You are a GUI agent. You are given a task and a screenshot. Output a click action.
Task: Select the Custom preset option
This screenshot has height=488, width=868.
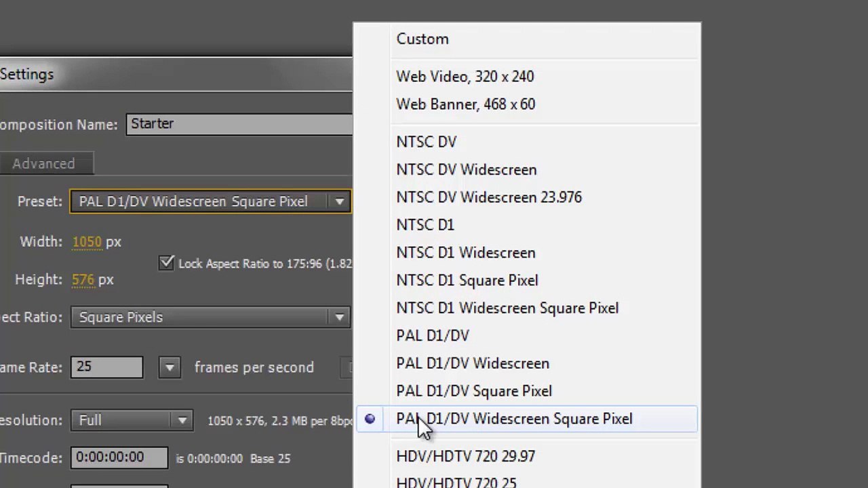click(x=422, y=39)
